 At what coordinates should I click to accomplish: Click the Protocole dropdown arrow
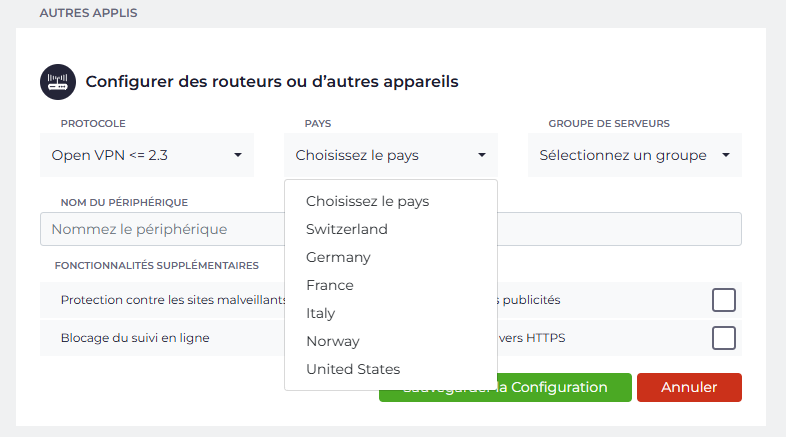click(x=238, y=155)
